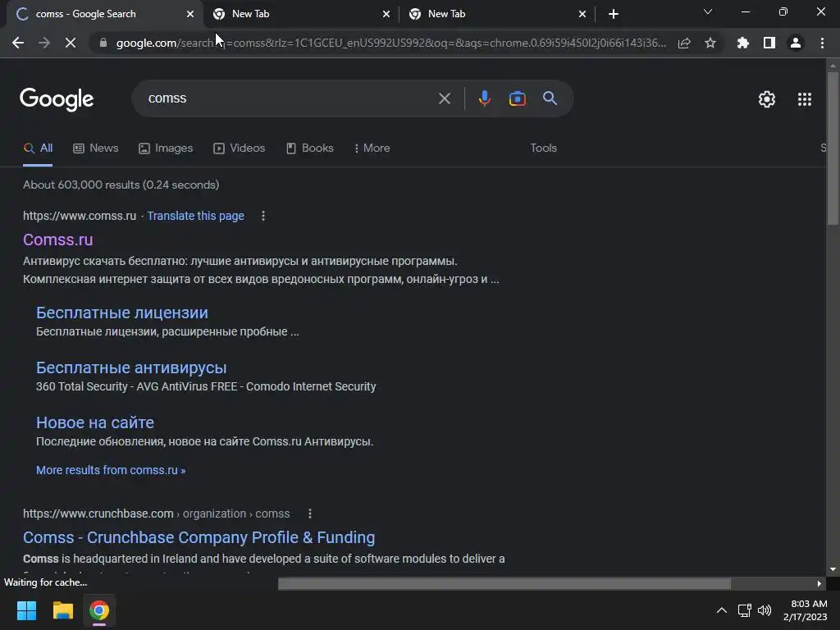The height and width of the screenshot is (630, 840).
Task: Open Chrome three-dot menu
Action: click(822, 43)
